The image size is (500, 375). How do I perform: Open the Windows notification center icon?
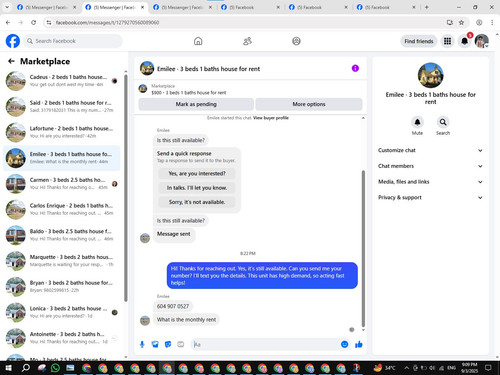coord(488,368)
